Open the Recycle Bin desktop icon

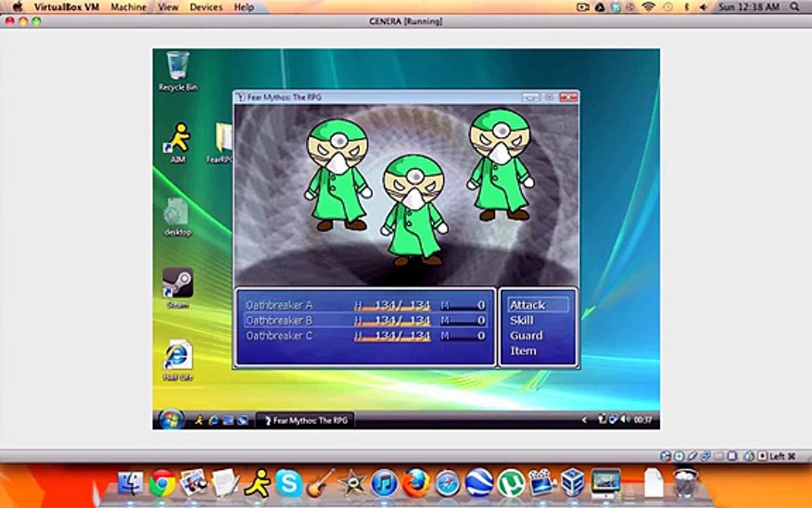[x=178, y=71]
